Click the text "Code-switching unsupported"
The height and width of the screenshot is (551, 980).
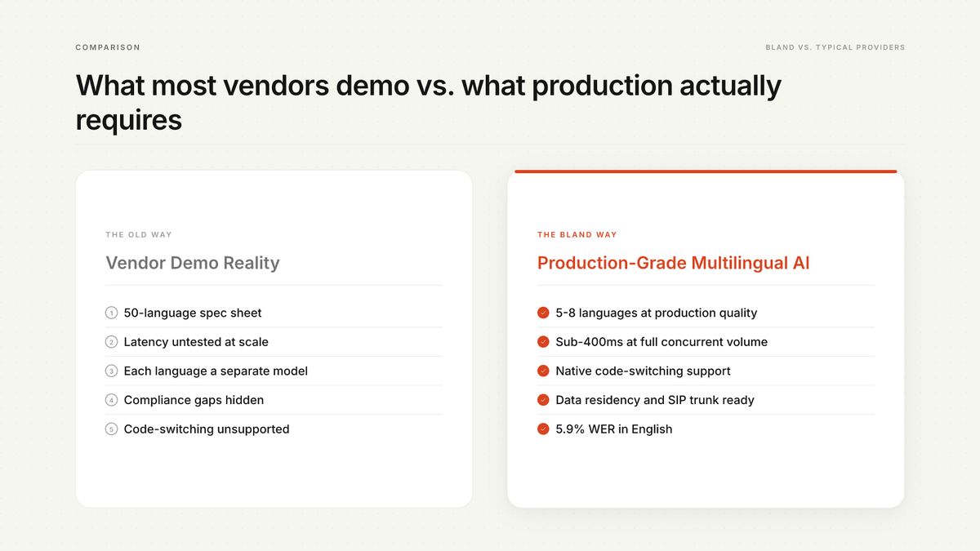[x=207, y=429]
